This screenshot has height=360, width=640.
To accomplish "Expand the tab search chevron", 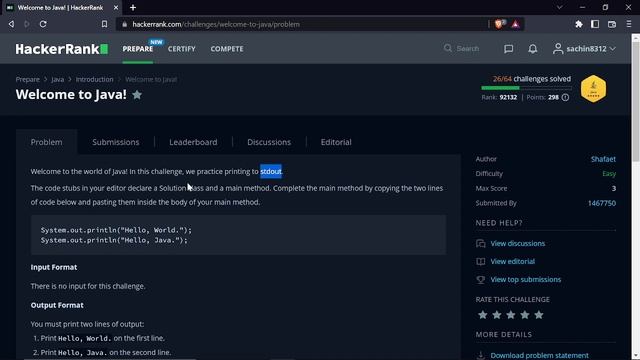I will (560, 8).
